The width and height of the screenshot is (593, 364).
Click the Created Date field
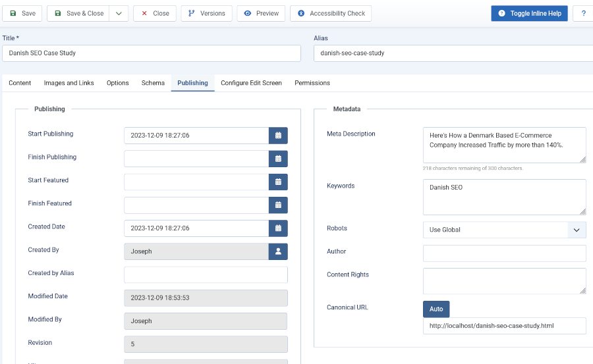pyautogui.click(x=196, y=228)
